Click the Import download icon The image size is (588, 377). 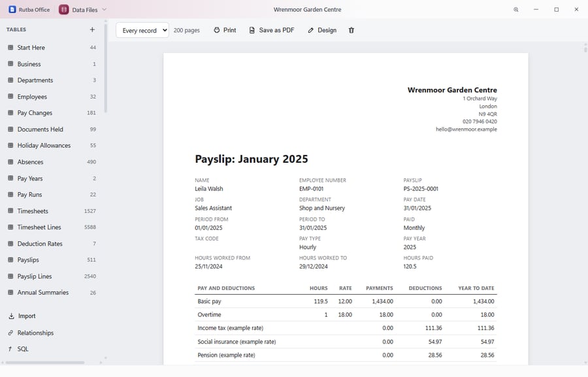point(11,316)
